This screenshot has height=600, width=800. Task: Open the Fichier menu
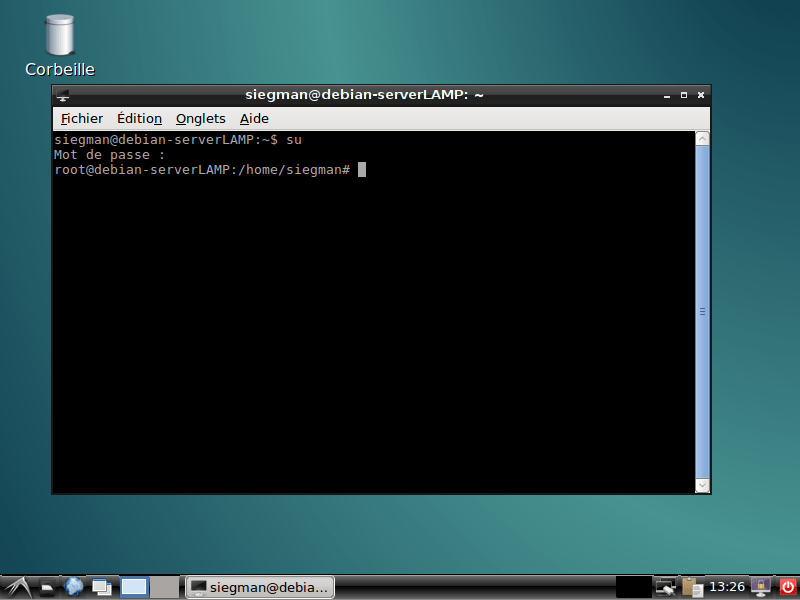pos(81,118)
